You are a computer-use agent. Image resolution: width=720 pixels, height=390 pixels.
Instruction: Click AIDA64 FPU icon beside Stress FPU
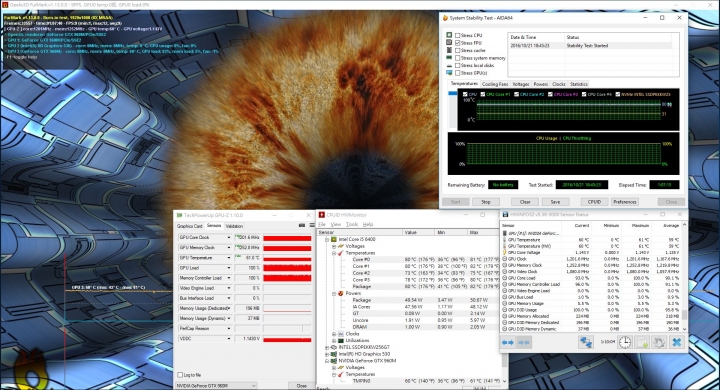[x=449, y=43]
